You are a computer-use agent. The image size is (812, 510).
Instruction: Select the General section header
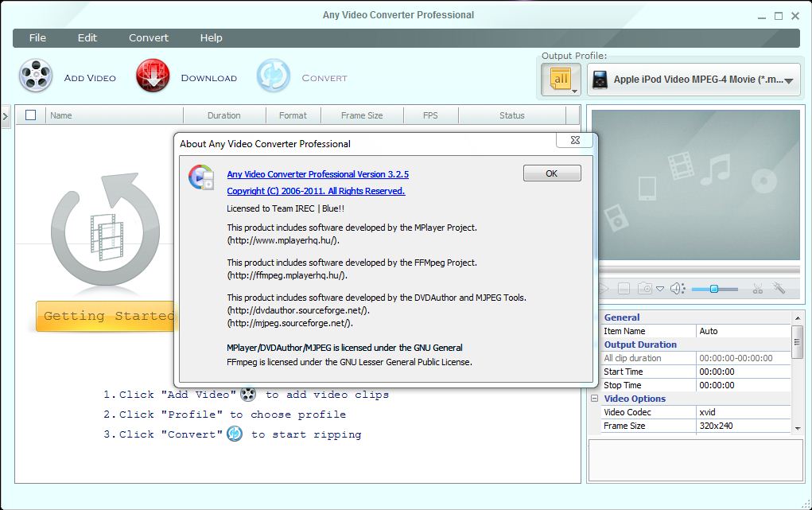[621, 317]
